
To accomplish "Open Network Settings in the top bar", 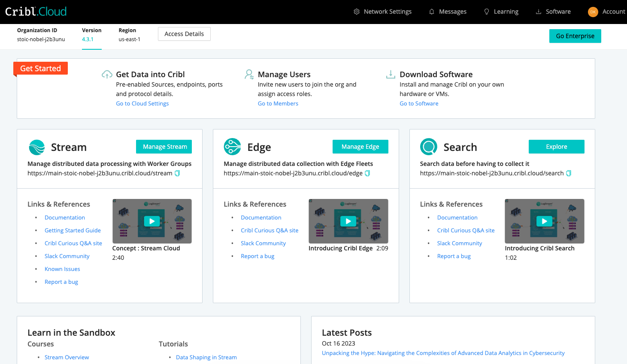I will click(382, 12).
